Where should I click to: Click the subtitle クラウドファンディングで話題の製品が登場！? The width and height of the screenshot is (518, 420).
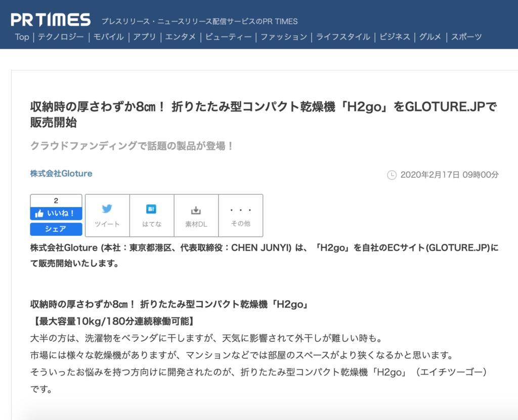click(x=132, y=146)
